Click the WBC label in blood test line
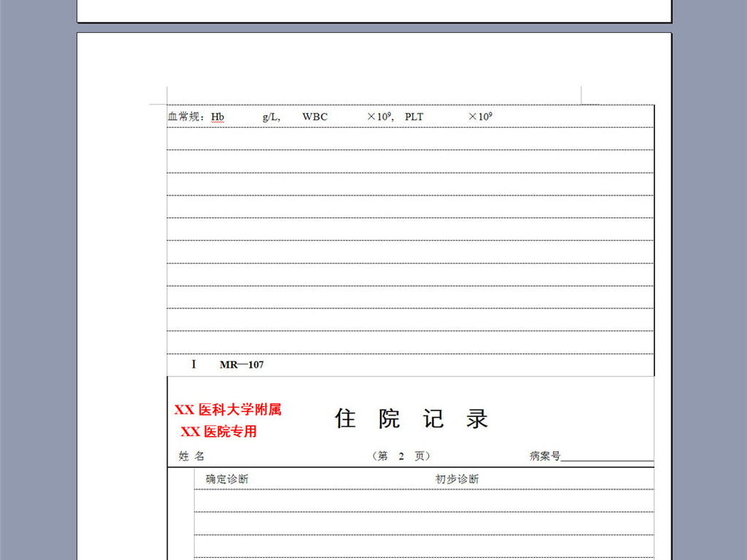 point(315,117)
